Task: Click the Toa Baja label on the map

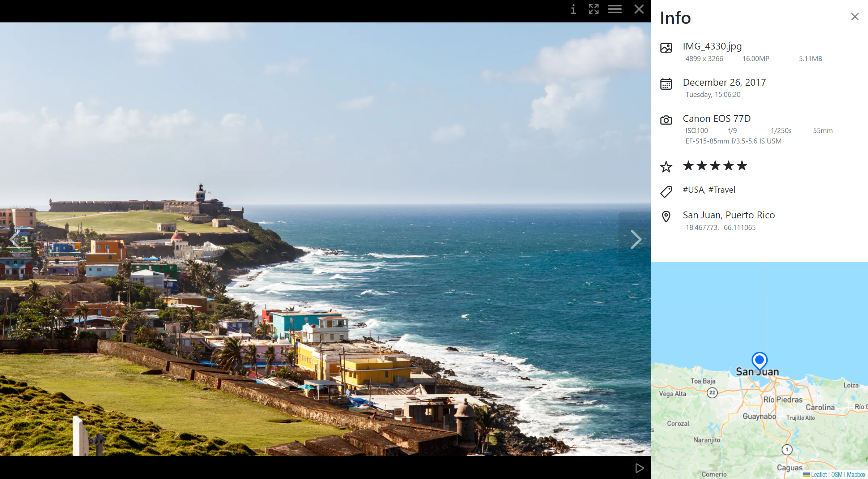Action: click(703, 381)
